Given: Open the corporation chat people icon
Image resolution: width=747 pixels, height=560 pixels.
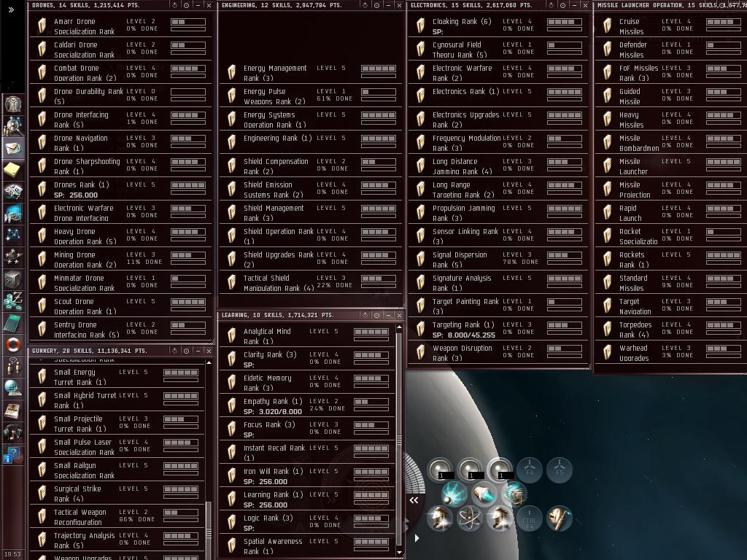Looking at the screenshot, I should pyautogui.click(x=13, y=367).
